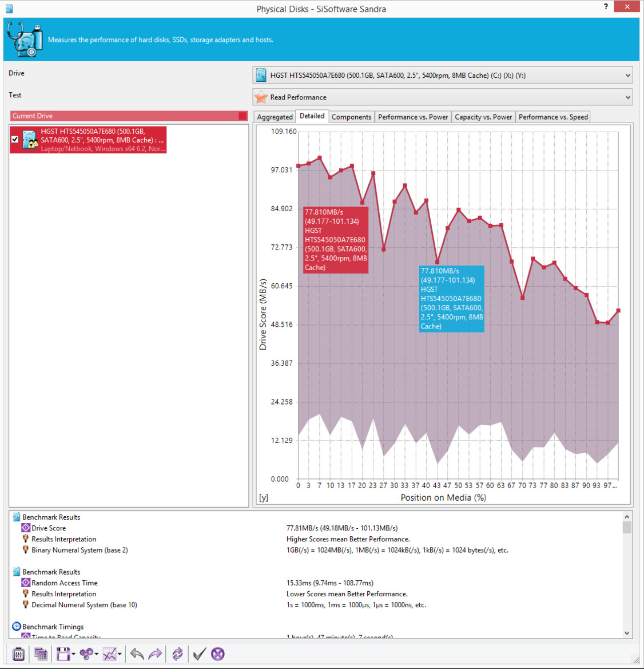Click the purple forward arrow icon
The width and height of the screenshot is (644, 669).
pos(155,654)
